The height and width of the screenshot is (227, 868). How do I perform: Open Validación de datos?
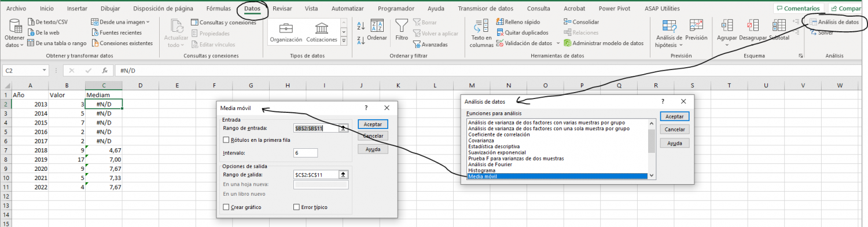point(524,43)
